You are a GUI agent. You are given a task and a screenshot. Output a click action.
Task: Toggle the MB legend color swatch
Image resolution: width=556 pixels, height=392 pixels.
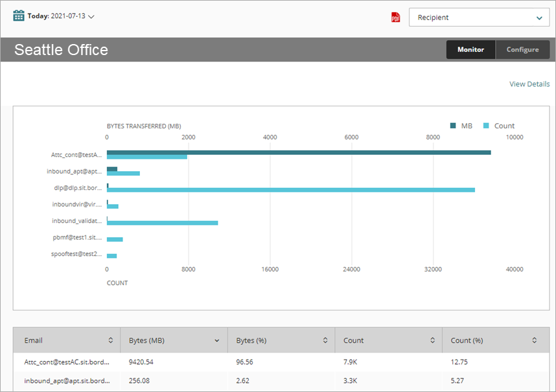click(x=453, y=126)
